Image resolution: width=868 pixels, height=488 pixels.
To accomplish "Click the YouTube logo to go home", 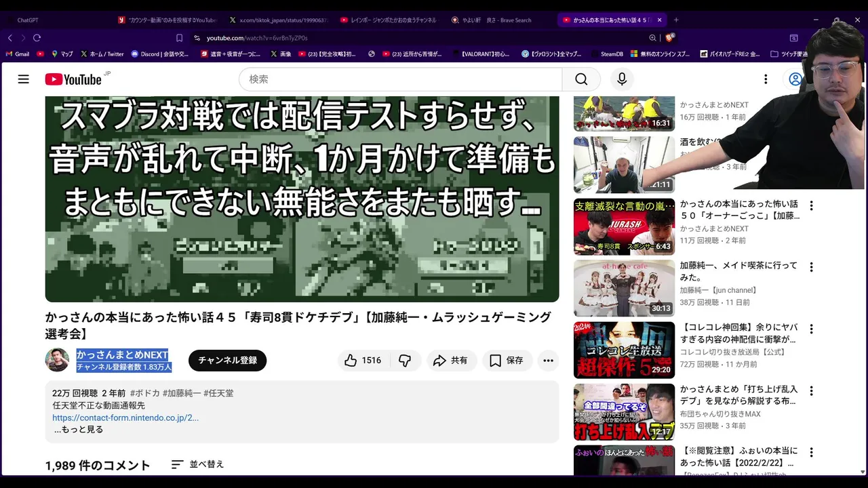I will [x=73, y=79].
